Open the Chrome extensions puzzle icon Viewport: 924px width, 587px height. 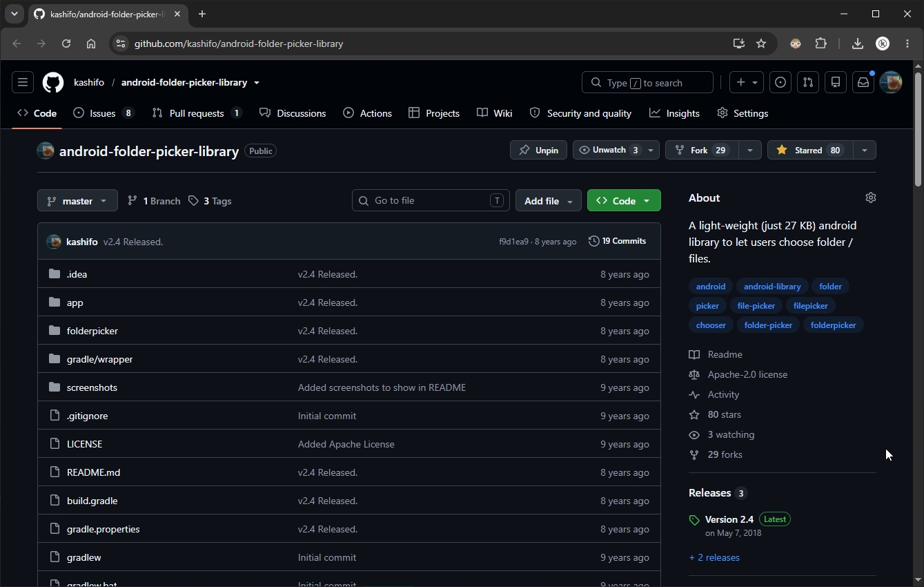click(x=820, y=44)
